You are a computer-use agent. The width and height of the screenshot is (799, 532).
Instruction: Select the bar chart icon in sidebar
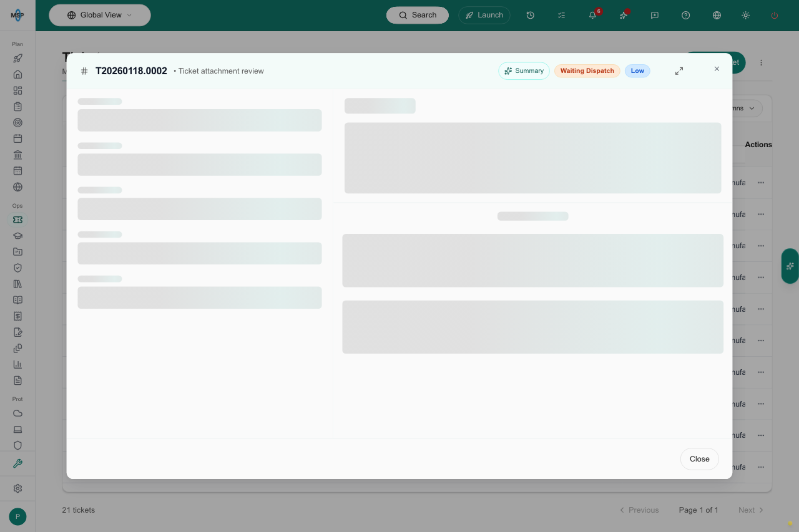pos(17,364)
